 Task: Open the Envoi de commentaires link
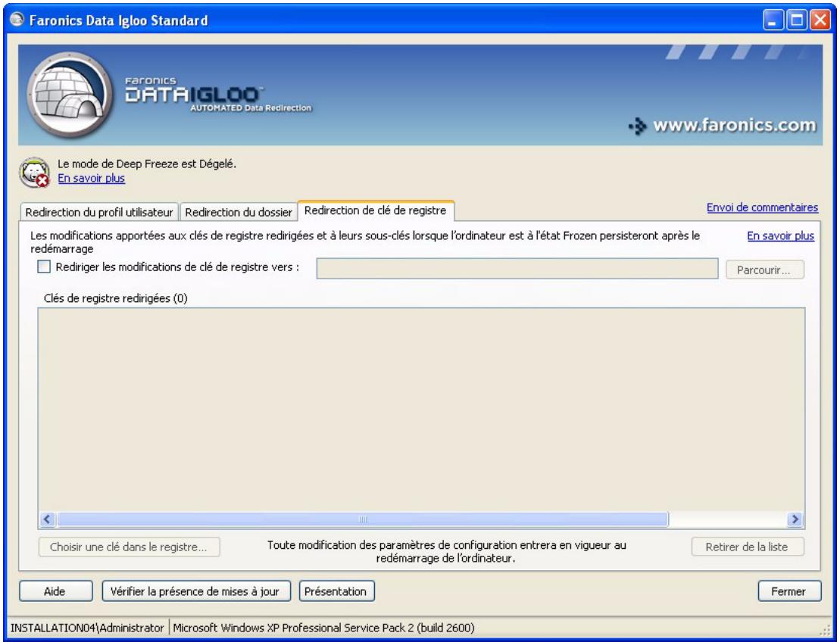762,207
